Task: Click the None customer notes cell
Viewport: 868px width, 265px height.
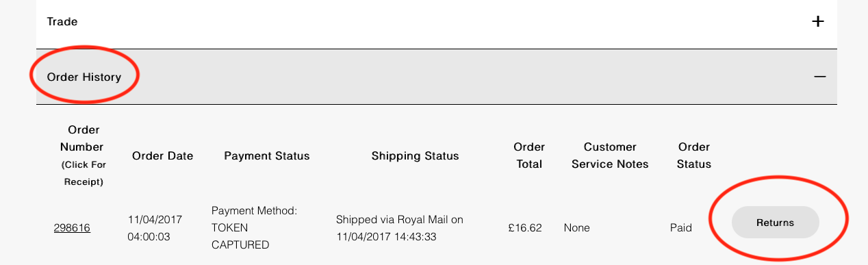Action: (x=576, y=227)
